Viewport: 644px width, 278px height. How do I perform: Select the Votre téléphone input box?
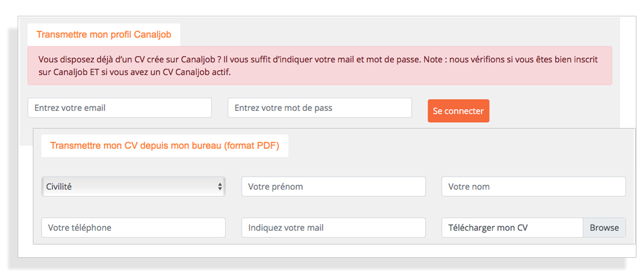click(133, 228)
